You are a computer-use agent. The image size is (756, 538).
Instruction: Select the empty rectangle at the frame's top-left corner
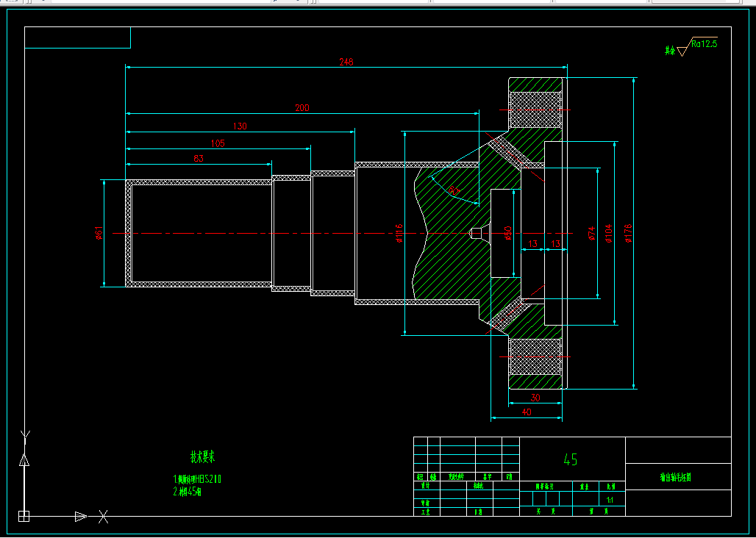pos(78,37)
